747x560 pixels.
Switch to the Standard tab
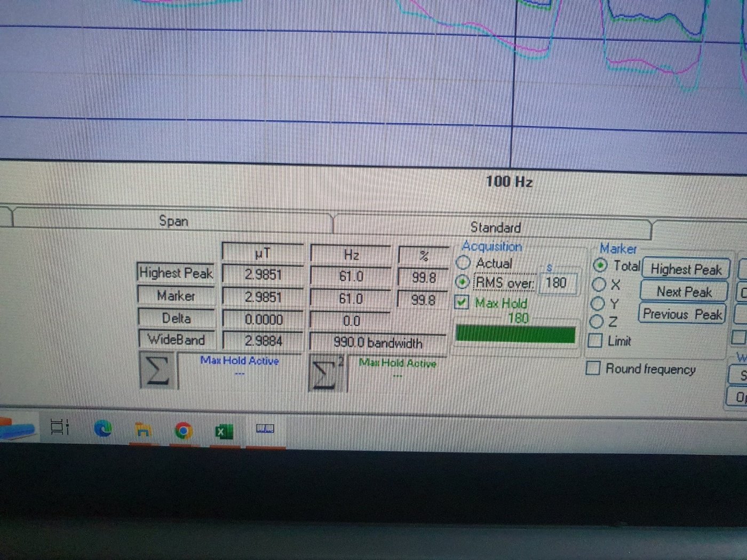tap(495, 228)
